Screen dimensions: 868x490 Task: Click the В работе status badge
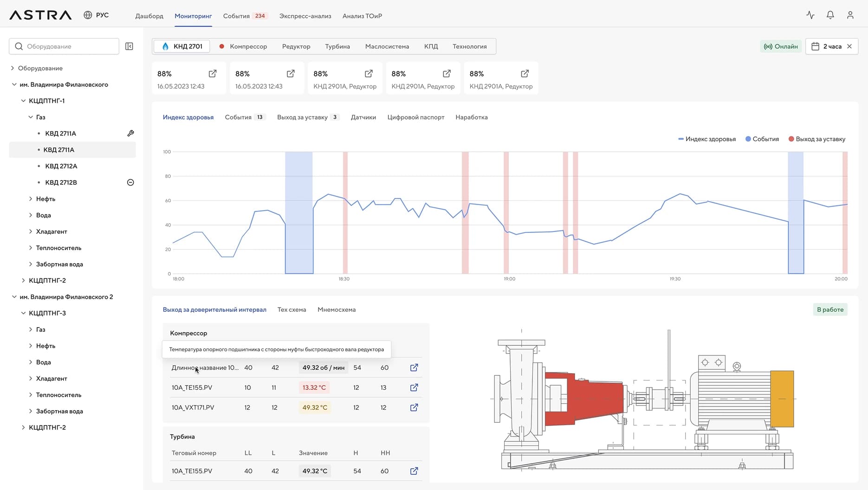pyautogui.click(x=830, y=309)
